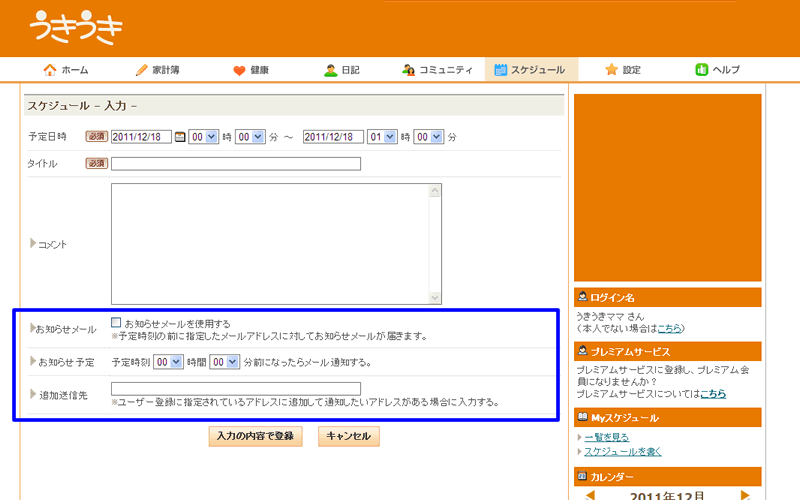Open the start hour dropdown
The image size is (800, 500).
click(x=204, y=137)
